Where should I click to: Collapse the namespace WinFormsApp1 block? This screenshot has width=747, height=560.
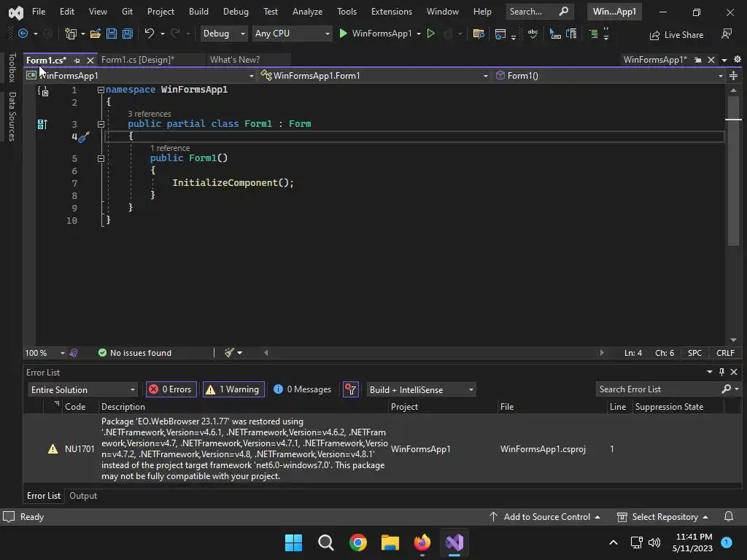pos(101,90)
